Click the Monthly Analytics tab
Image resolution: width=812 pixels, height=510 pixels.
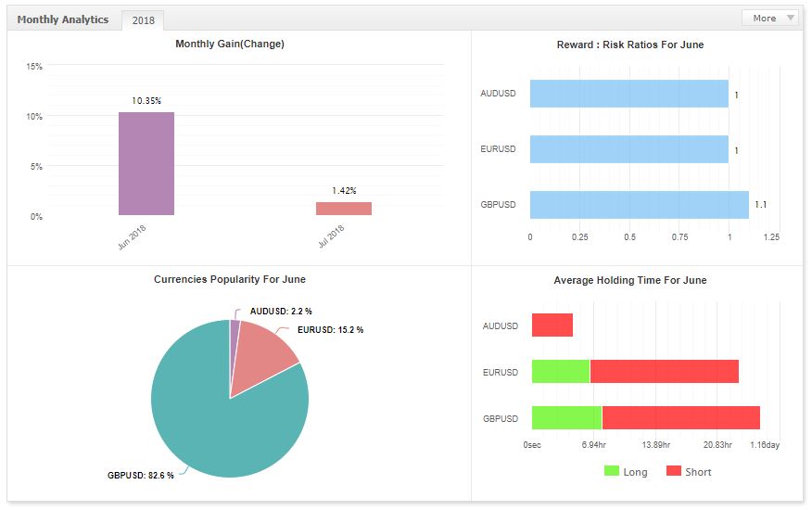[63, 19]
